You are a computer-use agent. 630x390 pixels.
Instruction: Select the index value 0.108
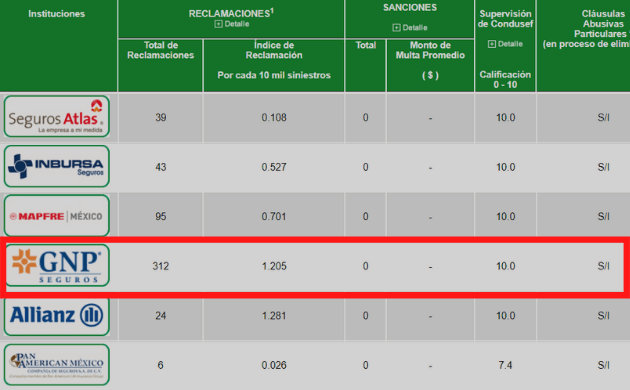click(274, 118)
